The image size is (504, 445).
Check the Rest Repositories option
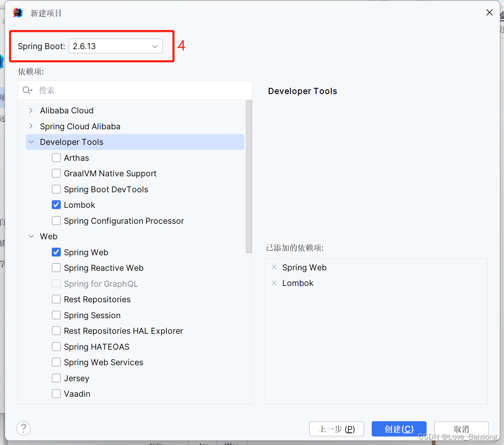pyautogui.click(x=56, y=299)
